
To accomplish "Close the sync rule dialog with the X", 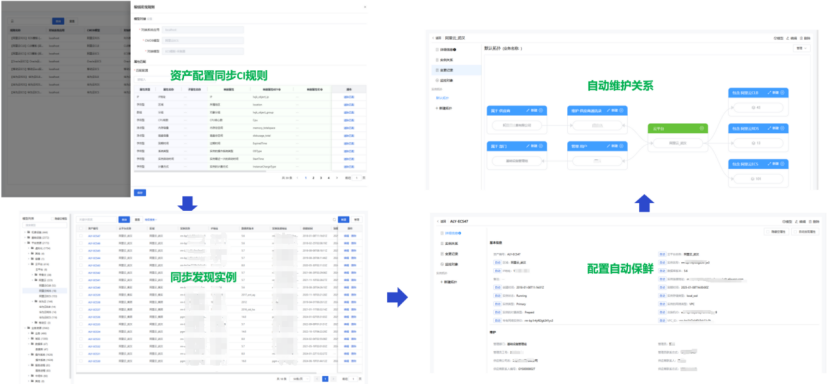I will tap(364, 7).
